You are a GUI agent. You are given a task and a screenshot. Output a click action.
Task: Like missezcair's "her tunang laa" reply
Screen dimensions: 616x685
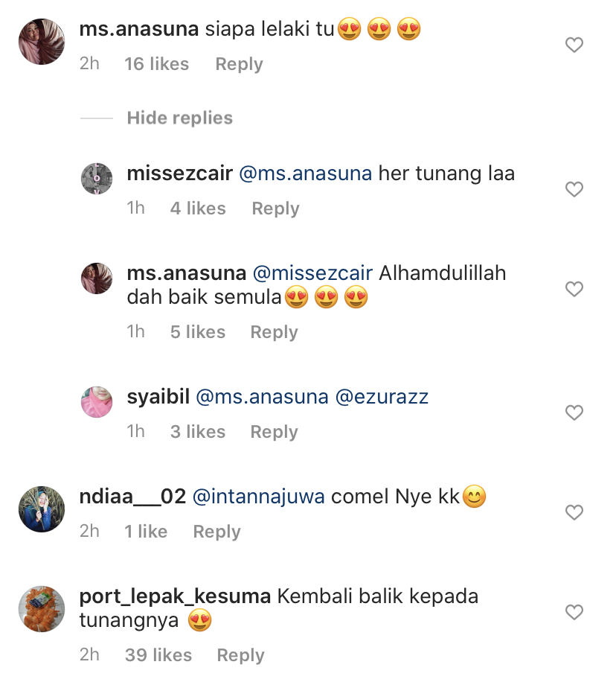(x=574, y=189)
